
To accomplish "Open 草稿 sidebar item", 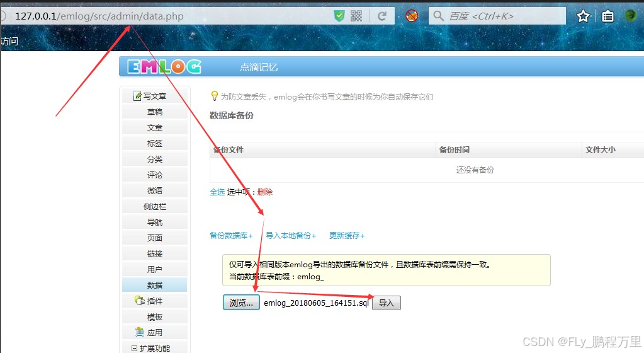I will coord(154,112).
